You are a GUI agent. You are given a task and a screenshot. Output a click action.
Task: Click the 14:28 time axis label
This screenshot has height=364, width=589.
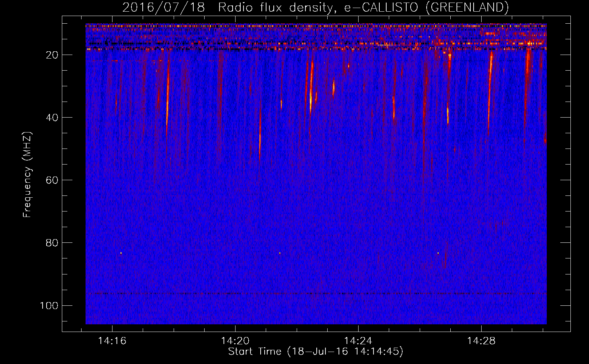[x=481, y=341]
